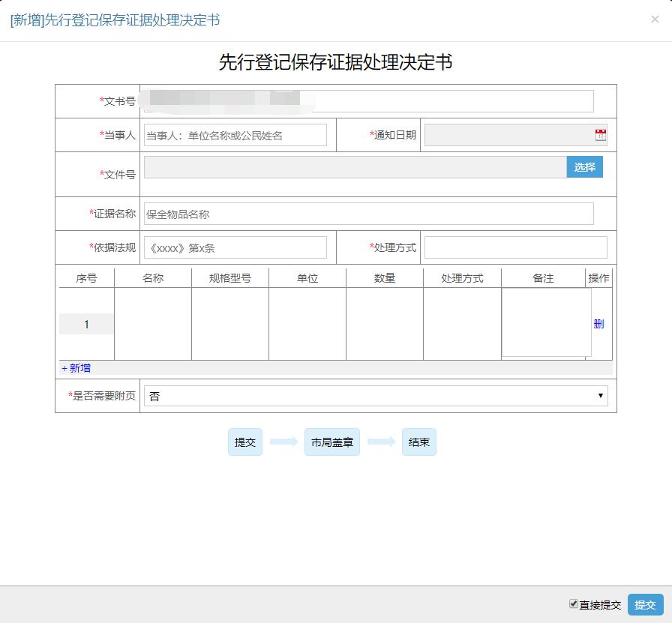This screenshot has height=623, width=672.
Task: Click the blue 选择 button
Action: click(x=584, y=167)
